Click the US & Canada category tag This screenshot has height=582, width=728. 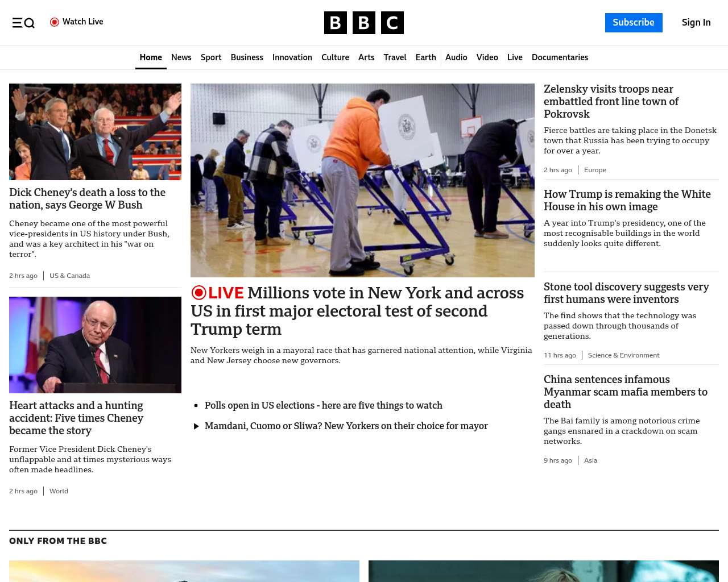point(69,276)
